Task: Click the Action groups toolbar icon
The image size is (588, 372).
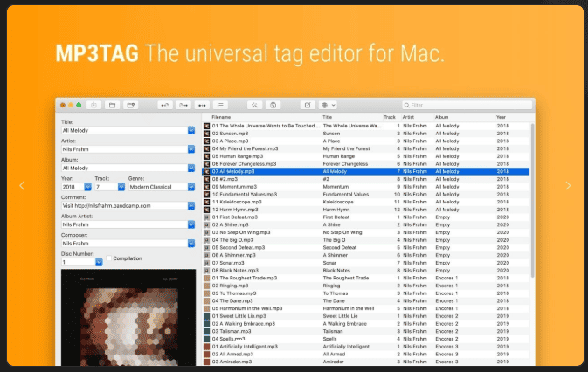Action: coord(273,106)
